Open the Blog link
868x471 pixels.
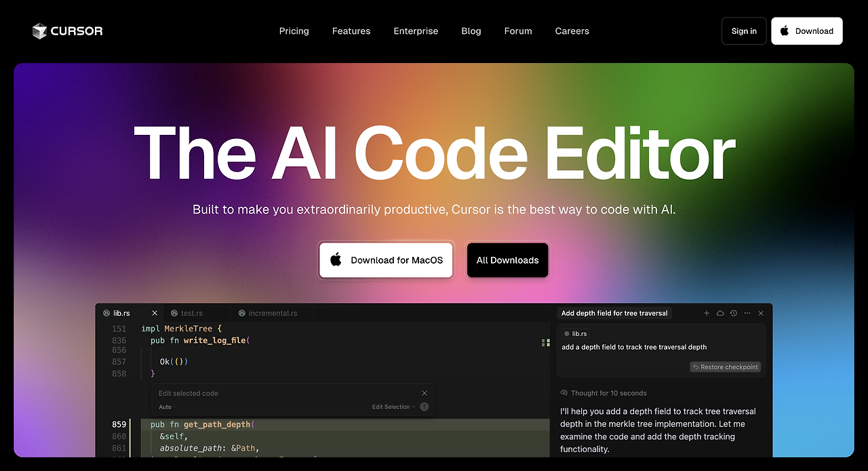tap(471, 31)
